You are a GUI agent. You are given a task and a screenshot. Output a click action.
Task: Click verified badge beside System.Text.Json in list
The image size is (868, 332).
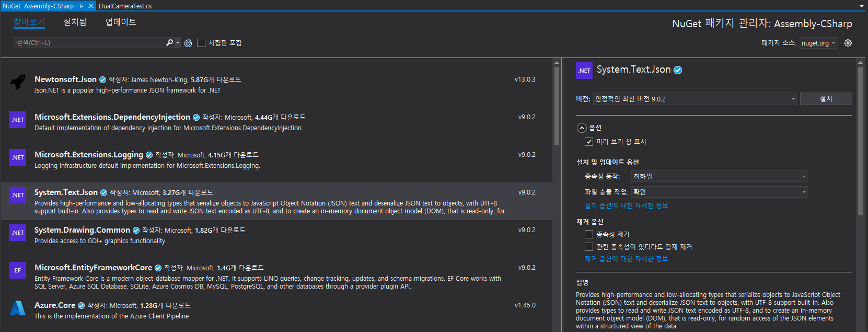(x=103, y=193)
